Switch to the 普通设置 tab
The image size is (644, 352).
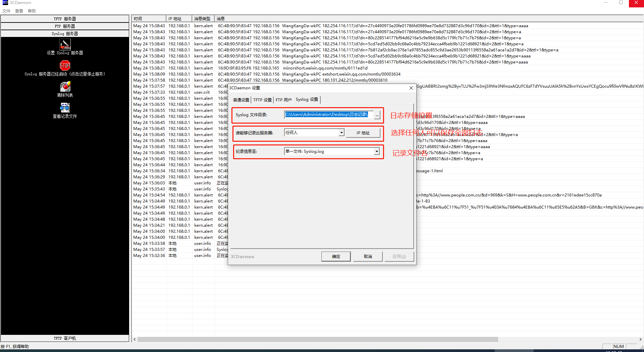click(x=241, y=100)
